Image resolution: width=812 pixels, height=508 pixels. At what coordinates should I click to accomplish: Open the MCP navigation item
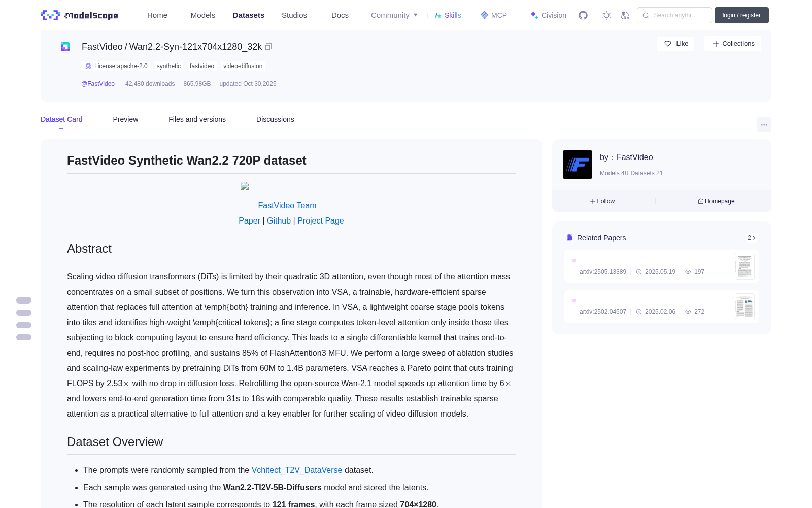click(494, 15)
